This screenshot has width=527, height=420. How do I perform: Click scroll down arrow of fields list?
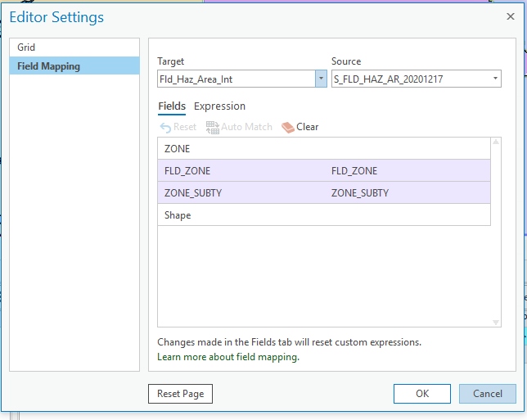pos(496,322)
